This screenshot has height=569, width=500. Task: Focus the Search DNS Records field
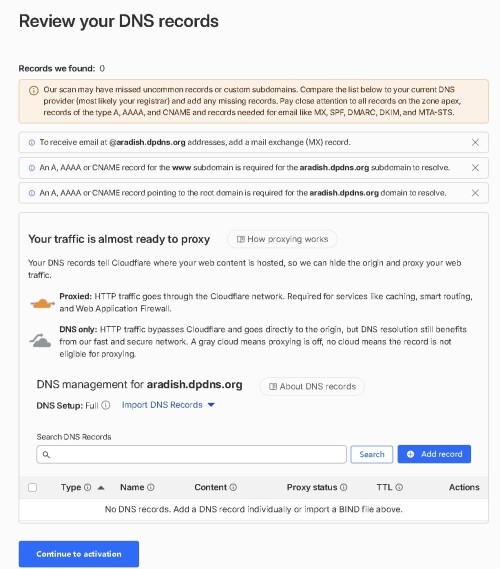pos(192,454)
